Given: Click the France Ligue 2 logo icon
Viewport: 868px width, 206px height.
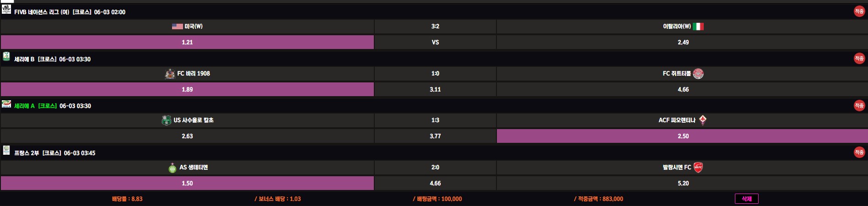Looking at the screenshot, I should point(6,150).
